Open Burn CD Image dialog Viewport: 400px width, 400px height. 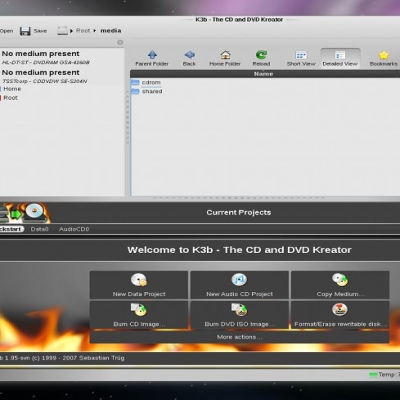(139, 315)
